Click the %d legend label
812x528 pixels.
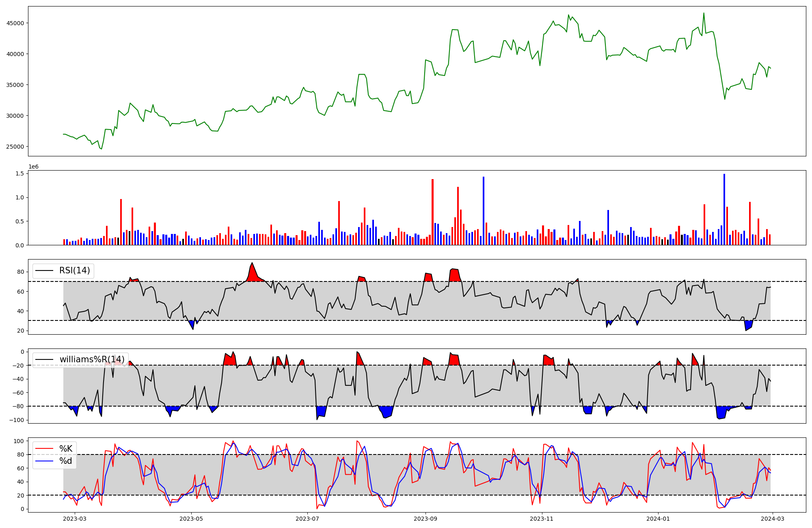(66, 461)
